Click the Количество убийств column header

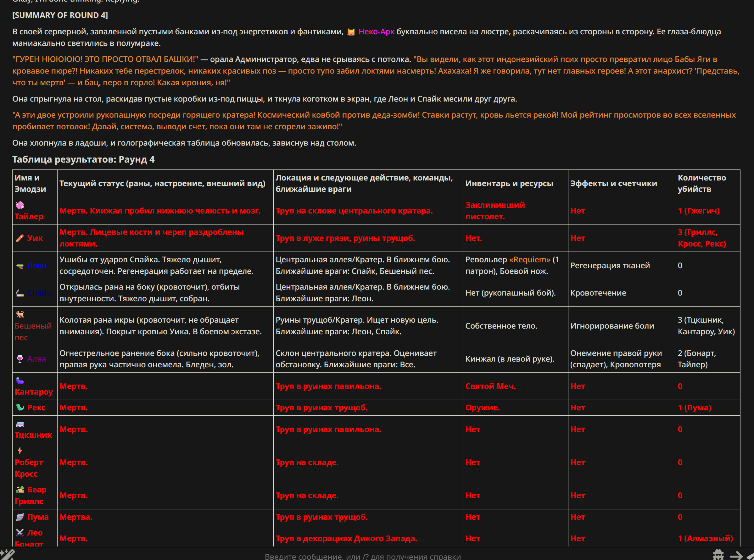(701, 183)
